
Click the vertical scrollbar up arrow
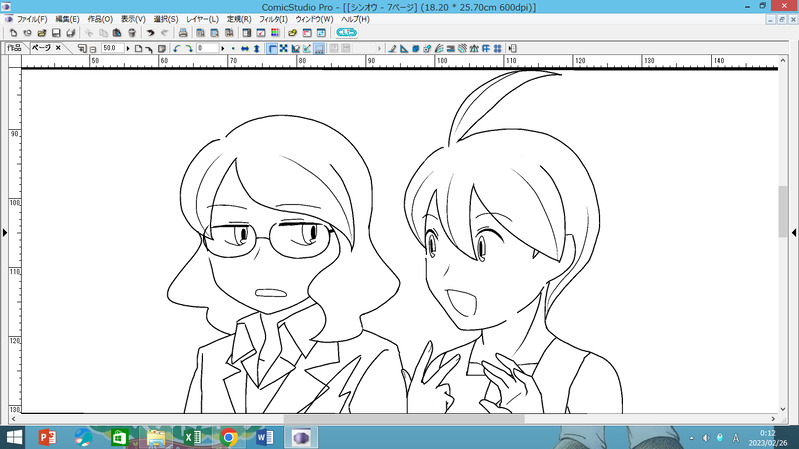coord(783,60)
